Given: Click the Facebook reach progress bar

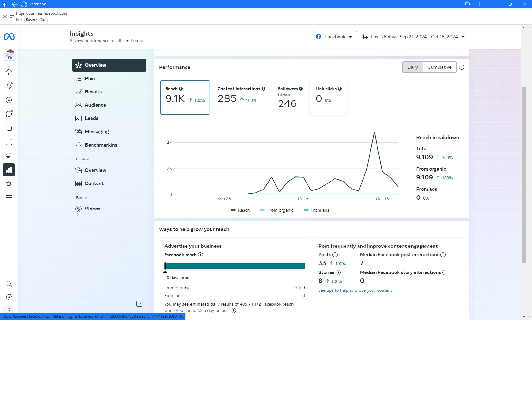Looking at the screenshot, I should (x=235, y=266).
